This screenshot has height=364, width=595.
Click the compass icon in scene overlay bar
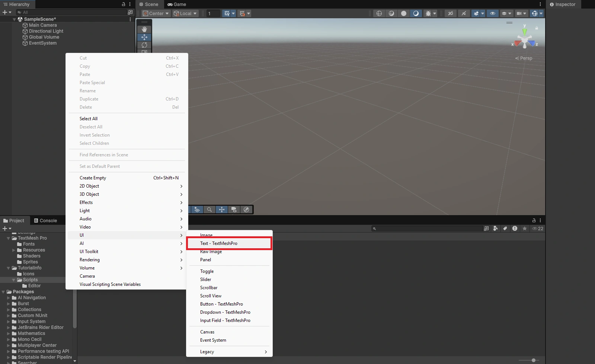(246, 210)
